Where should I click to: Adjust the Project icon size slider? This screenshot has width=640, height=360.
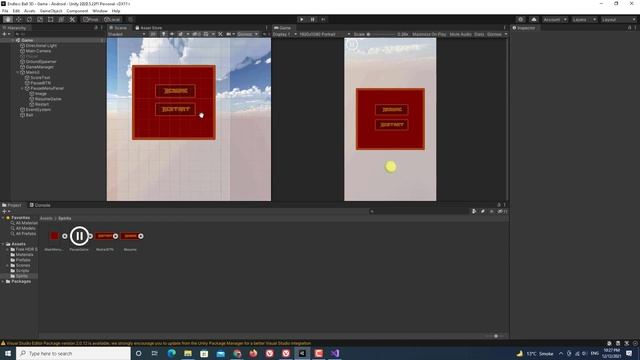[x=496, y=336]
